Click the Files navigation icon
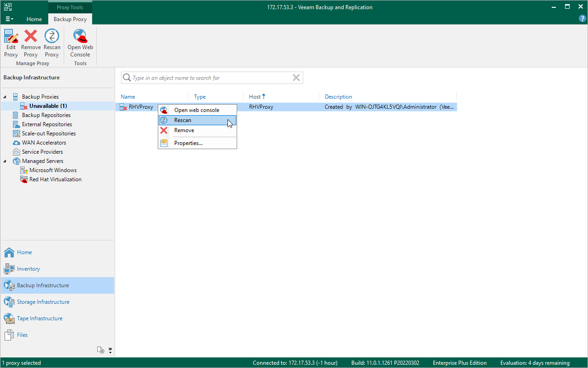This screenshot has height=368, width=588. [9, 335]
